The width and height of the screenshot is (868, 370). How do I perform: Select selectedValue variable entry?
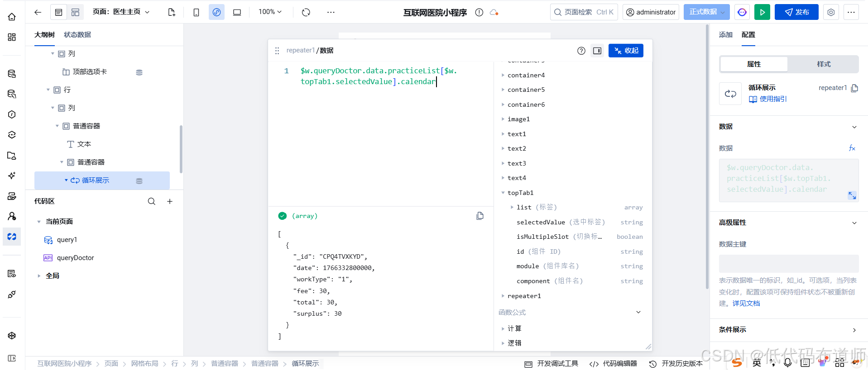coord(541,222)
